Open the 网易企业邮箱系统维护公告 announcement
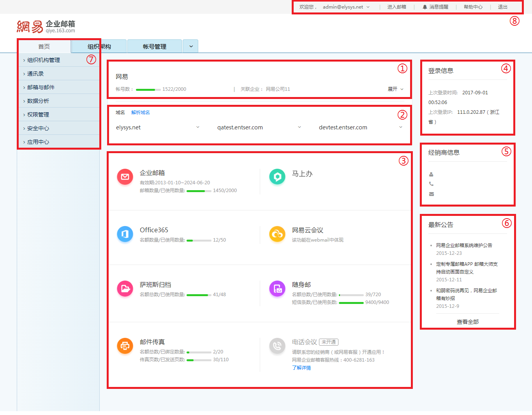Image resolution: width=532 pixels, height=415 pixels. (x=464, y=245)
